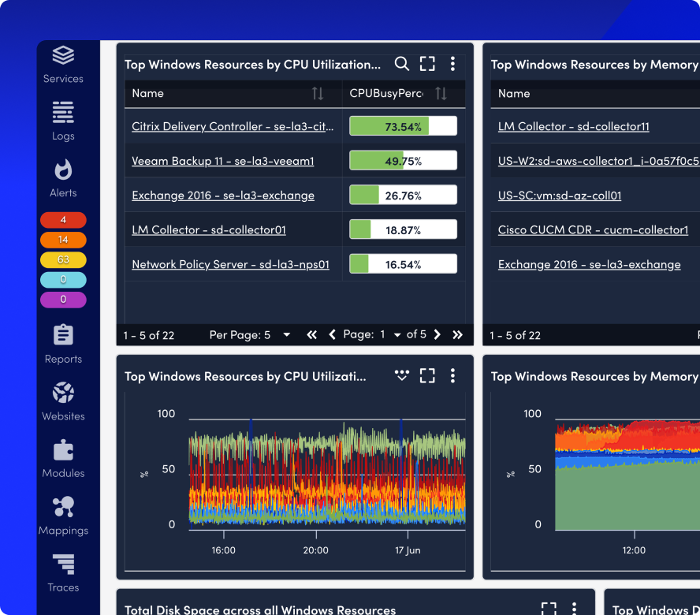Open the kebab menu of the CPU chart widget
Image resolution: width=700 pixels, height=615 pixels.
pos(452,375)
